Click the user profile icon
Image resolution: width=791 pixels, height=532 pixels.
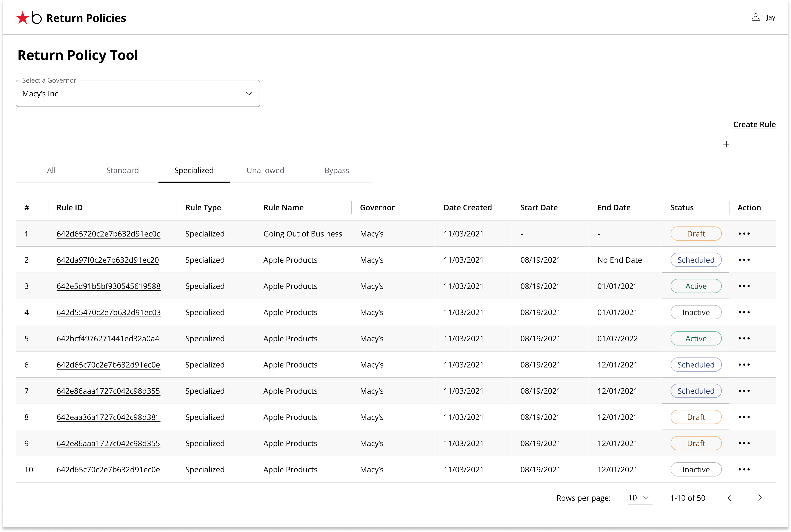pos(755,17)
